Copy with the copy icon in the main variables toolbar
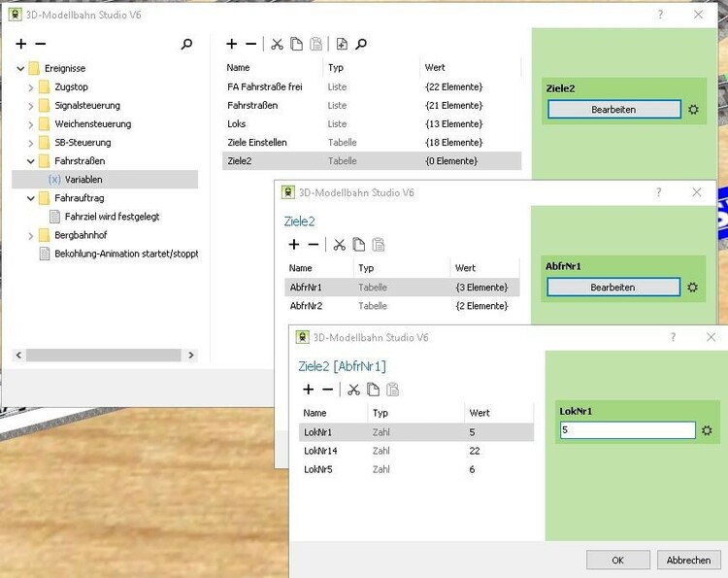The image size is (728, 578). tap(296, 44)
